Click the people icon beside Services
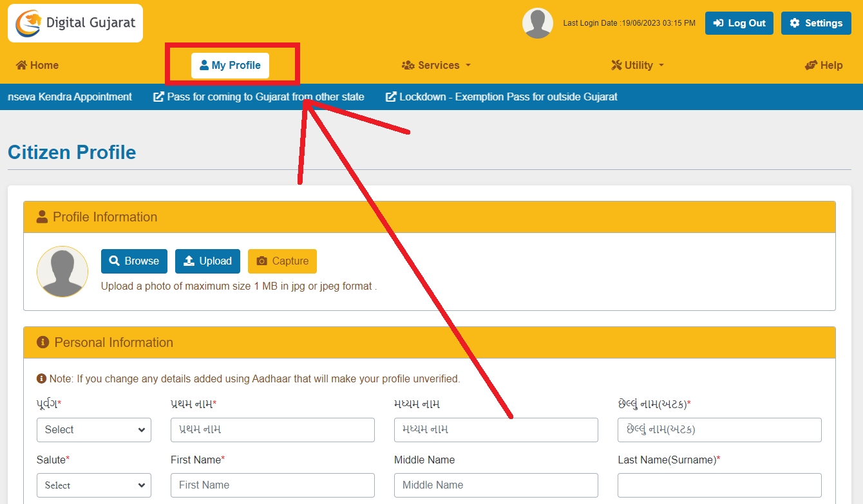Viewport: 863px width, 504px height. tap(408, 65)
